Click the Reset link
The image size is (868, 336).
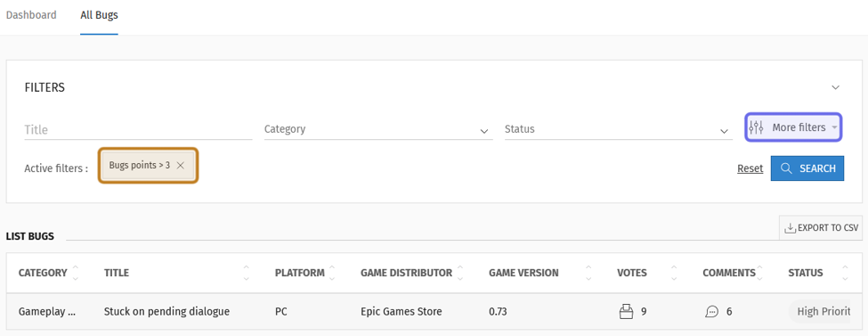[750, 168]
